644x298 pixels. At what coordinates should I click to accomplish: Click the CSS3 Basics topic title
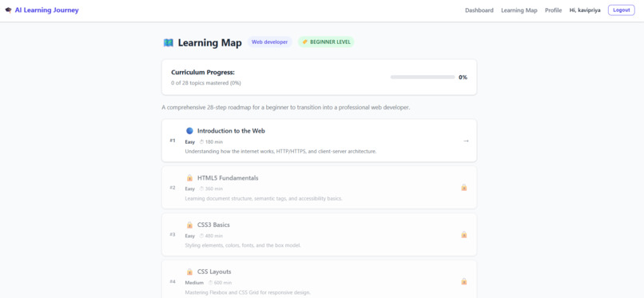click(x=213, y=225)
